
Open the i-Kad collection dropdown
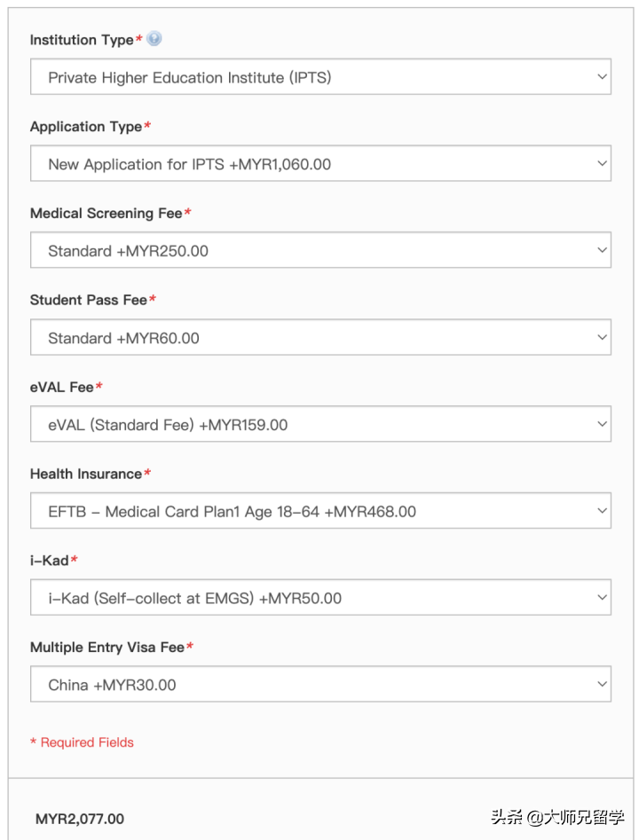(319, 598)
